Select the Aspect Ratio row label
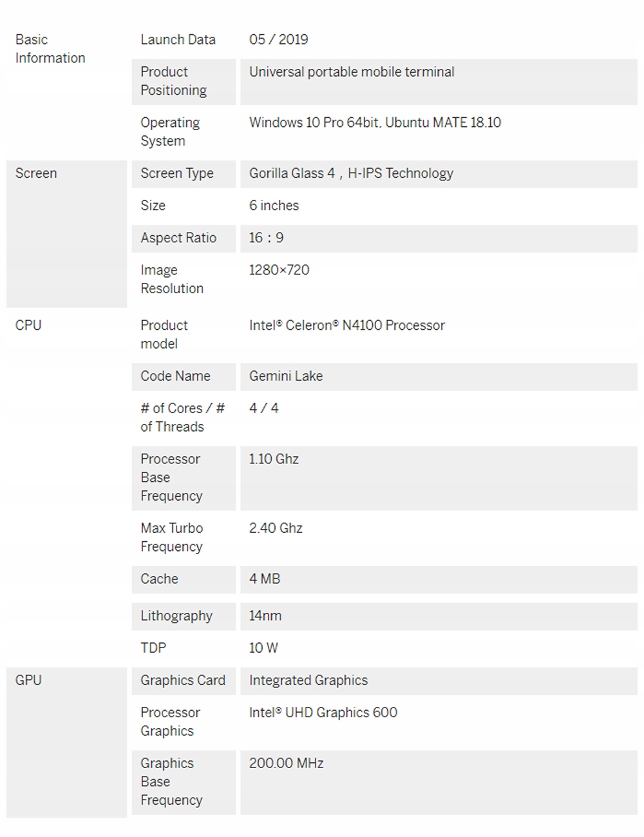Viewport: 644px width, 837px height. click(178, 238)
